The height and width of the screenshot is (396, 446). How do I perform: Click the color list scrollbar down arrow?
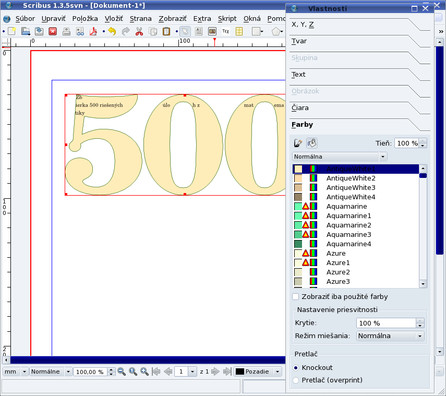(x=423, y=284)
